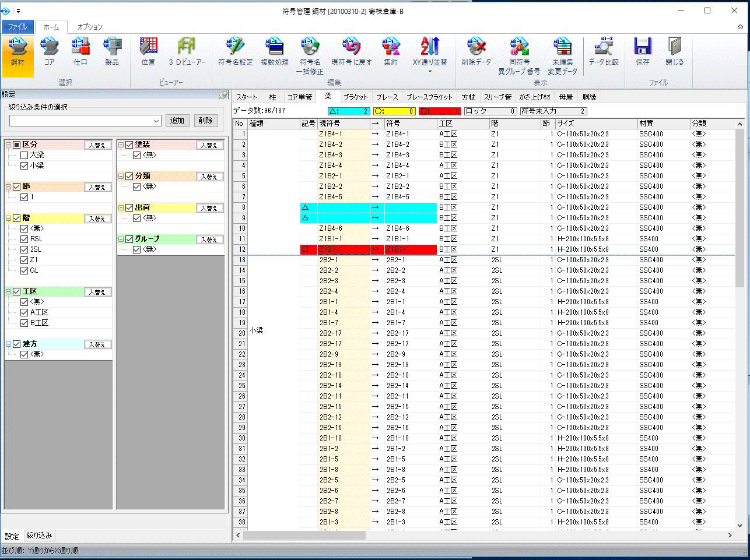Screen dimensions: 750x560
Task: Click 入替え button beside 塗装
Action: point(209,145)
